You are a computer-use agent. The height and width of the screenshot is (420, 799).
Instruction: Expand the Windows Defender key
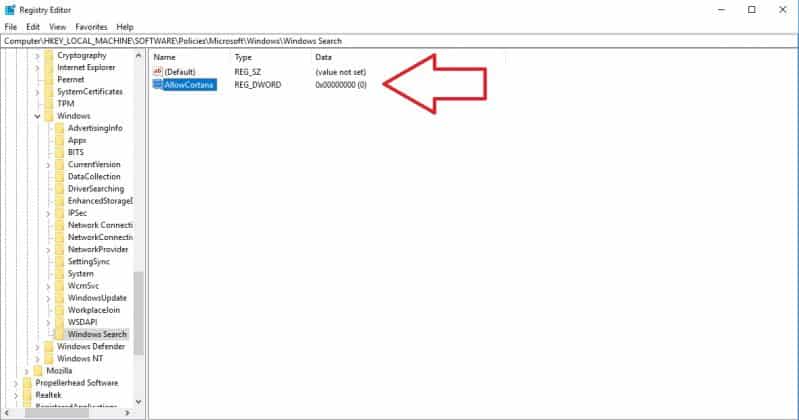(37, 347)
